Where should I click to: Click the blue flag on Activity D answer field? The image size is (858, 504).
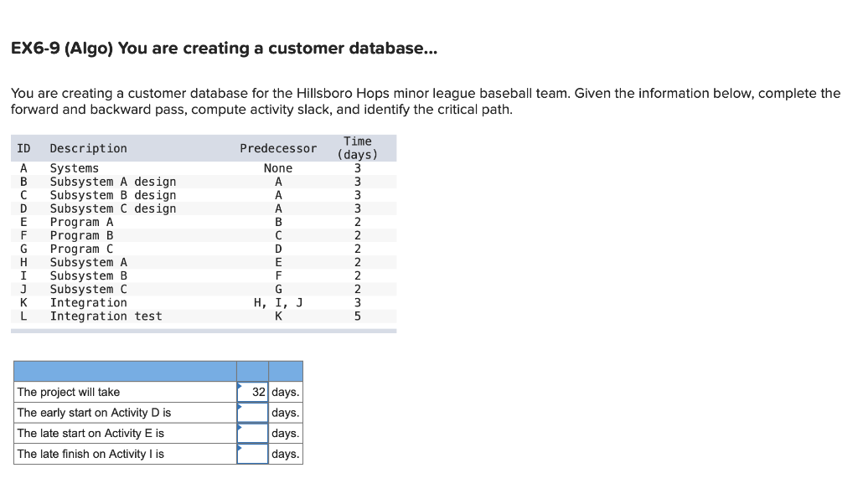pyautogui.click(x=239, y=407)
